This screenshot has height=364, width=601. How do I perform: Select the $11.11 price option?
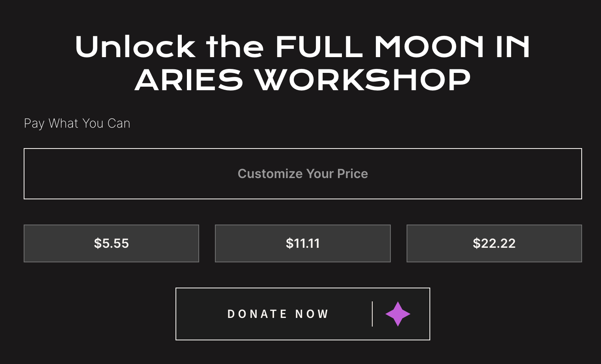click(x=302, y=243)
